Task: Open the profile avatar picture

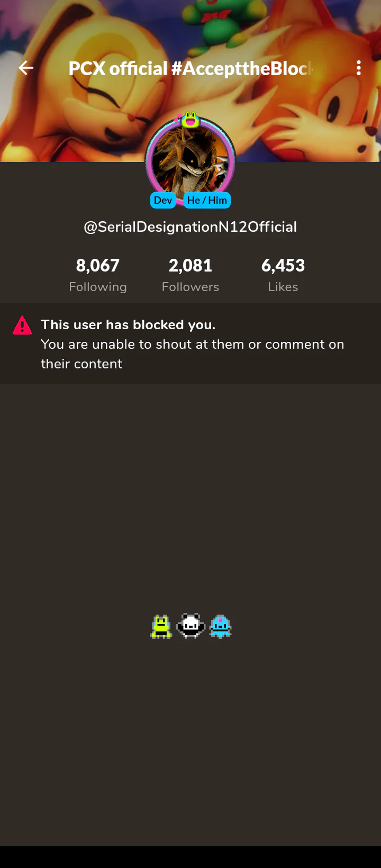Action: coord(190,161)
